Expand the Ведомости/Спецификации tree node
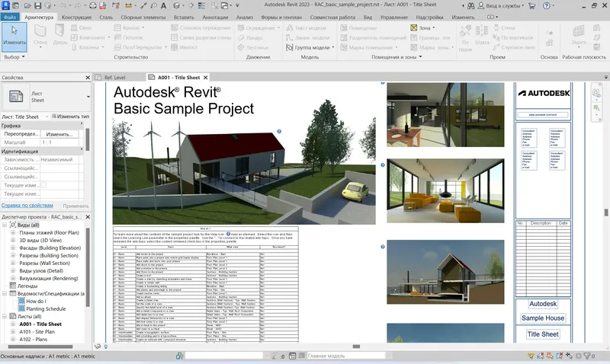Viewport: 610px width, 364px height. click(x=6, y=293)
